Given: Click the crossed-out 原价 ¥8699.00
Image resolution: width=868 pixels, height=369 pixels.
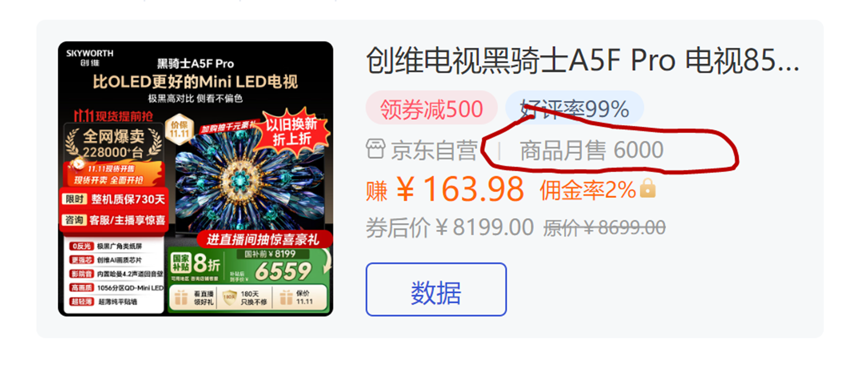Looking at the screenshot, I should pos(604,227).
